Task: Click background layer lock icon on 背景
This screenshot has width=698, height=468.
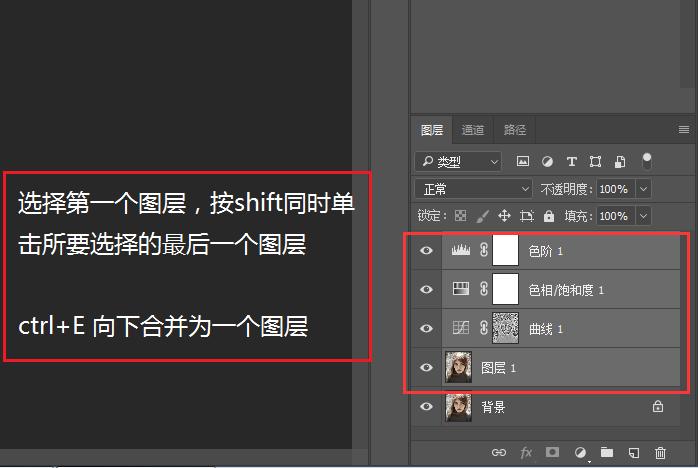Action: coord(658,406)
